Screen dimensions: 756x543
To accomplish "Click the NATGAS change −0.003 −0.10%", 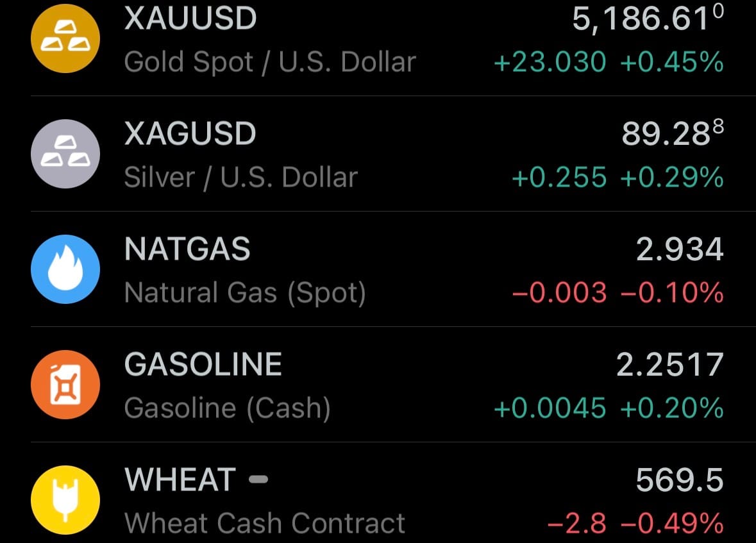I will (x=617, y=293).
